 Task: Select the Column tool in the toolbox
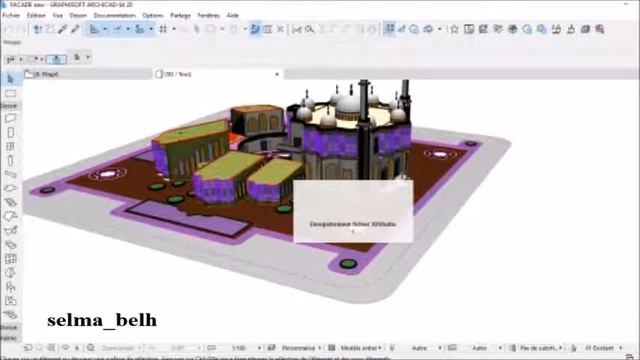pyautogui.click(x=11, y=160)
